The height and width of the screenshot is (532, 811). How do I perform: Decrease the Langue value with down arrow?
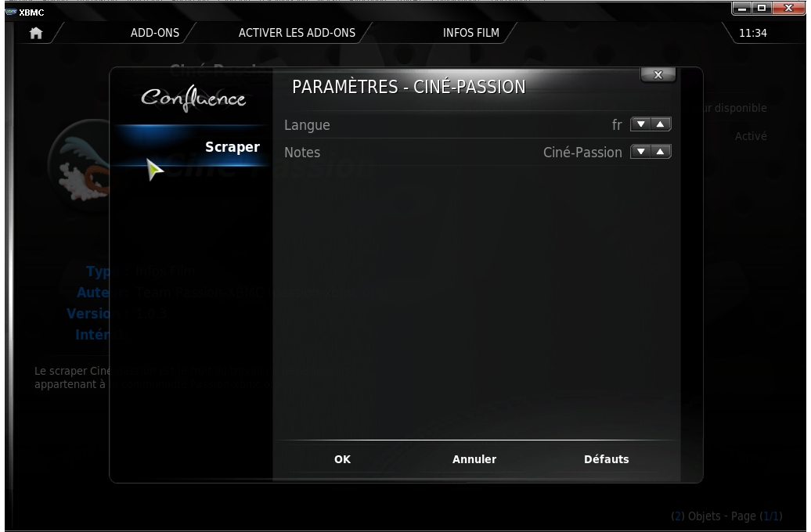(641, 124)
